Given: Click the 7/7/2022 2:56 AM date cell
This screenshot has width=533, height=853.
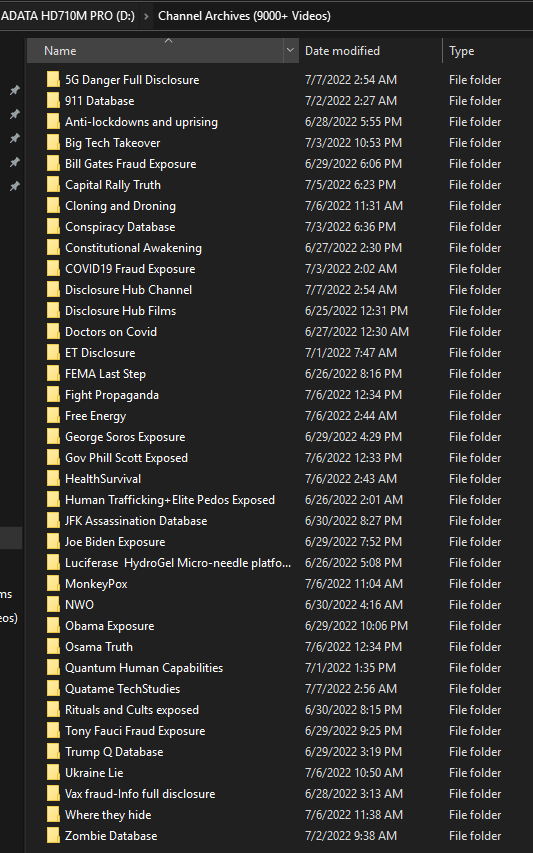Looking at the screenshot, I should point(351,689).
